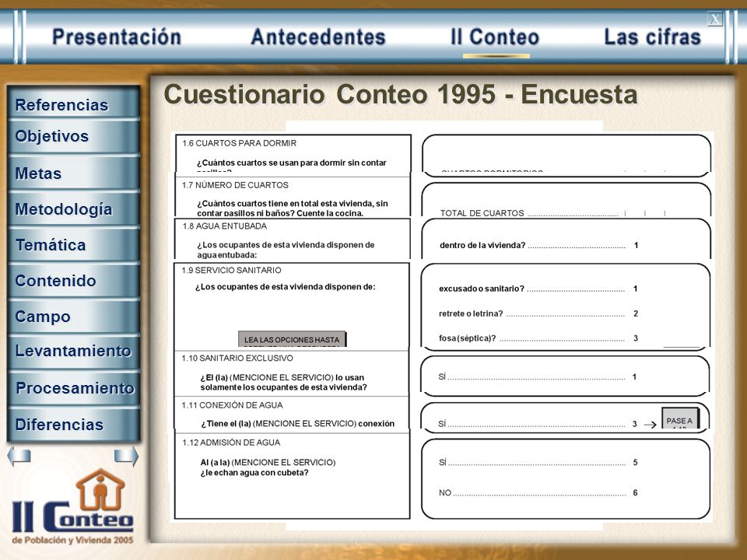
Task: Click the 'excusado o sanitario?' option
Action: 538,289
